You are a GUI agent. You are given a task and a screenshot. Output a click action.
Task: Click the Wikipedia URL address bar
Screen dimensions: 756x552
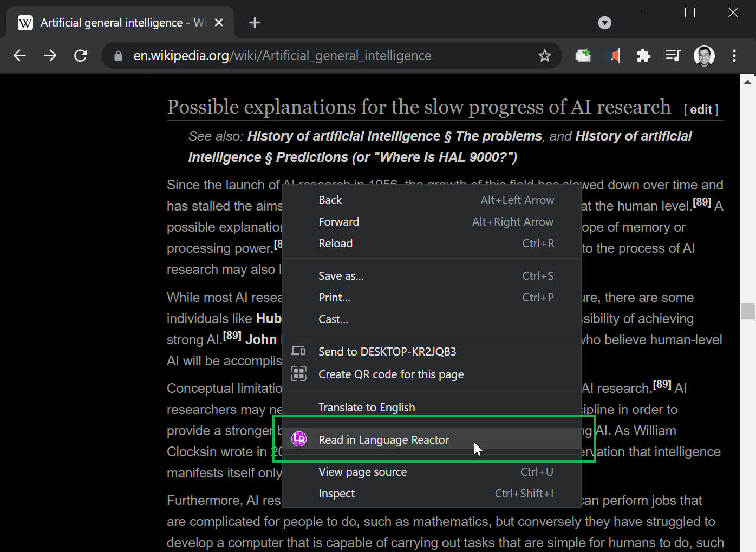point(325,56)
